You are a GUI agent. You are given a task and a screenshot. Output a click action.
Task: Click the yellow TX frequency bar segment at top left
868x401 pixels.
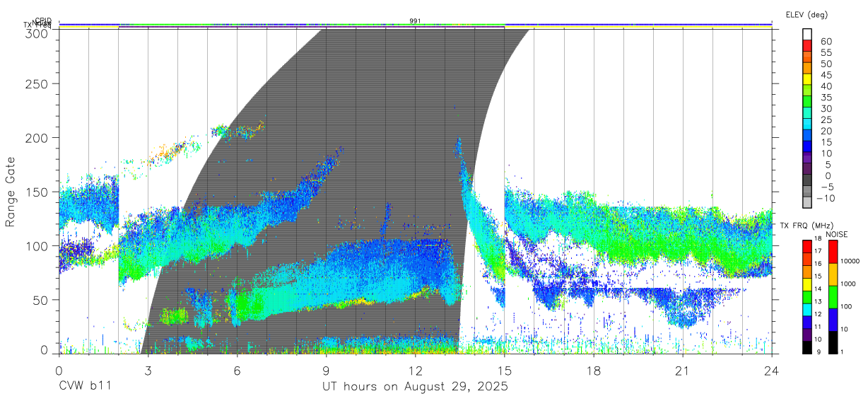[88, 28]
